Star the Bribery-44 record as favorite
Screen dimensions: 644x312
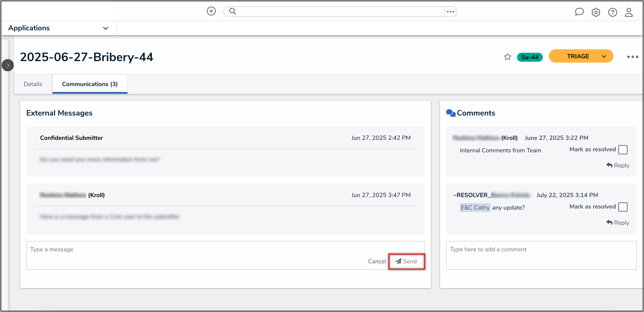[507, 57]
